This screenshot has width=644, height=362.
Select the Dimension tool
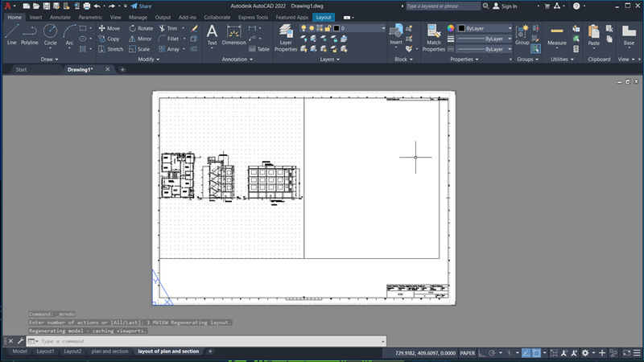[x=233, y=35]
